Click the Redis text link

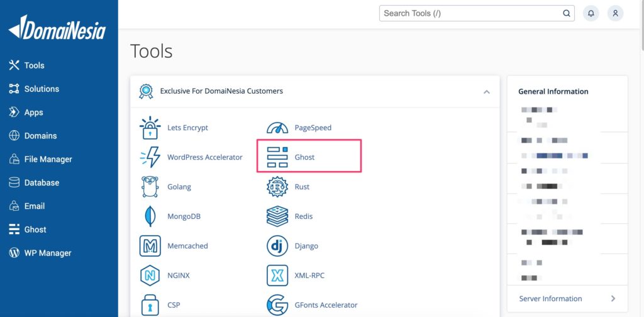pyautogui.click(x=304, y=216)
